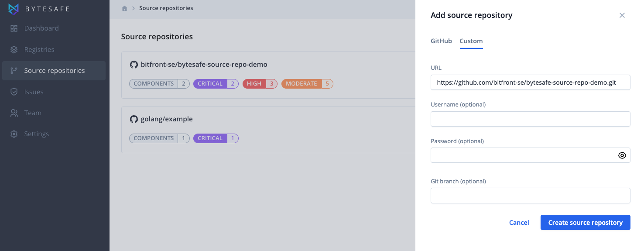Viewport: 644px width, 251px height.
Task: Click the home breadcrumb icon
Action: point(124,8)
